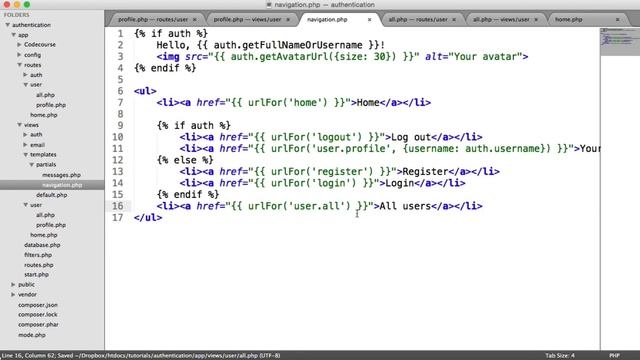The image size is (640, 360).
Task: Open home.php under views
Action: (x=44, y=235)
